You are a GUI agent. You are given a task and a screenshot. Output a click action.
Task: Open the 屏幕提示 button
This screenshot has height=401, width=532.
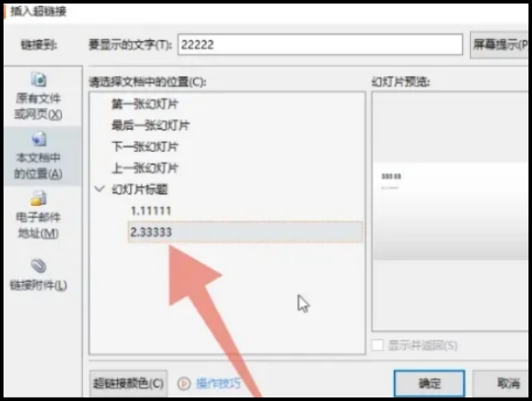coord(499,44)
